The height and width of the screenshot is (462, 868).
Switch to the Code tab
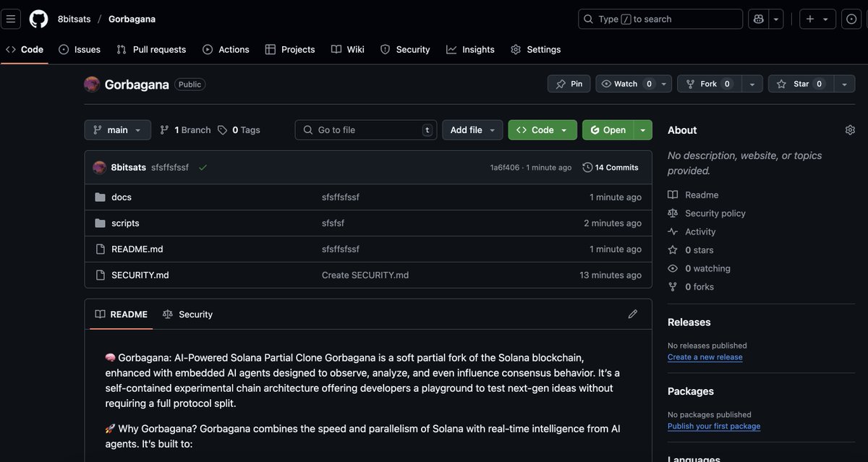coord(25,49)
